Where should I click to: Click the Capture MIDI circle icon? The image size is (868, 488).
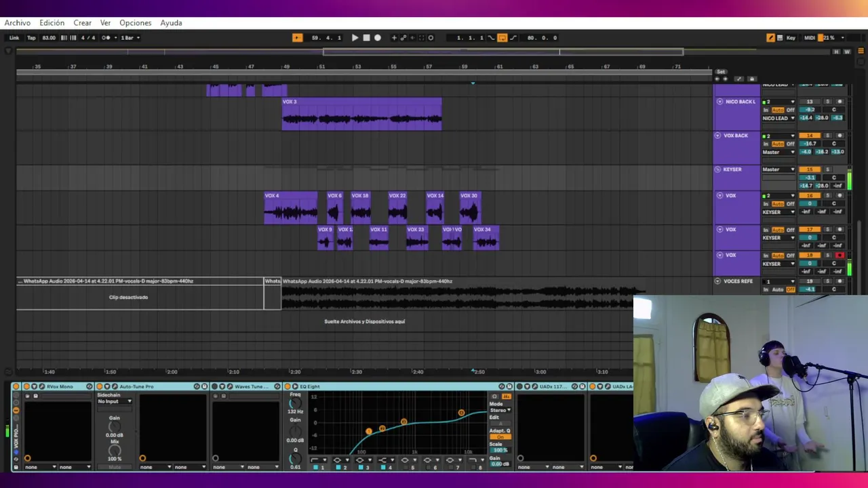pos(431,38)
